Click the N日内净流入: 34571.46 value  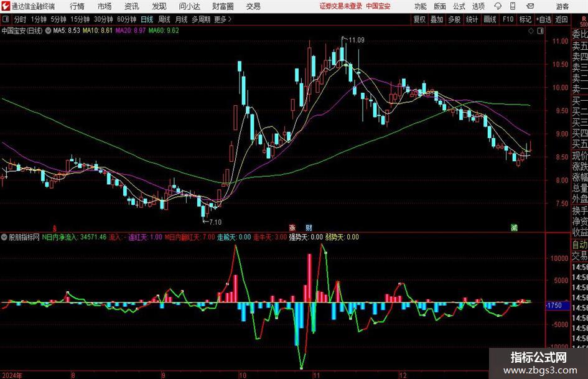[x=74, y=237]
